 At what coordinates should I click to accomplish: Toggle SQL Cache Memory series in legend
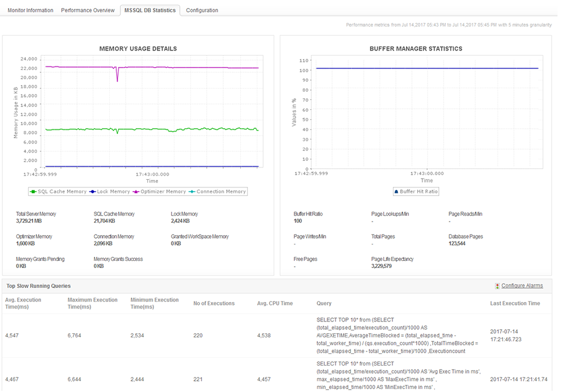coord(58,192)
